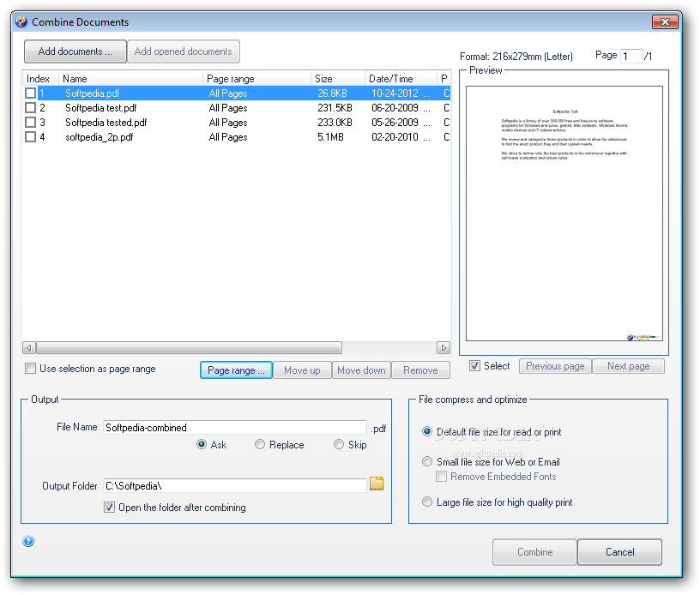700x595 pixels.
Task: Sort list by Size column header
Action: point(338,79)
